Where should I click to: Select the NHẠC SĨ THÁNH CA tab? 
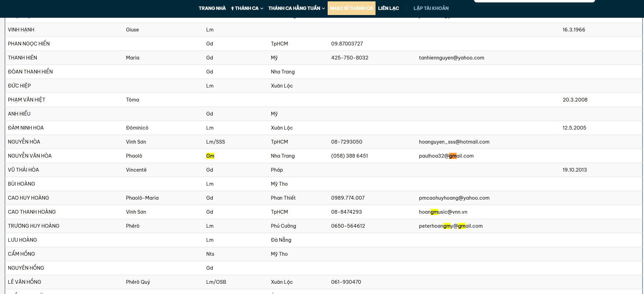351,8
